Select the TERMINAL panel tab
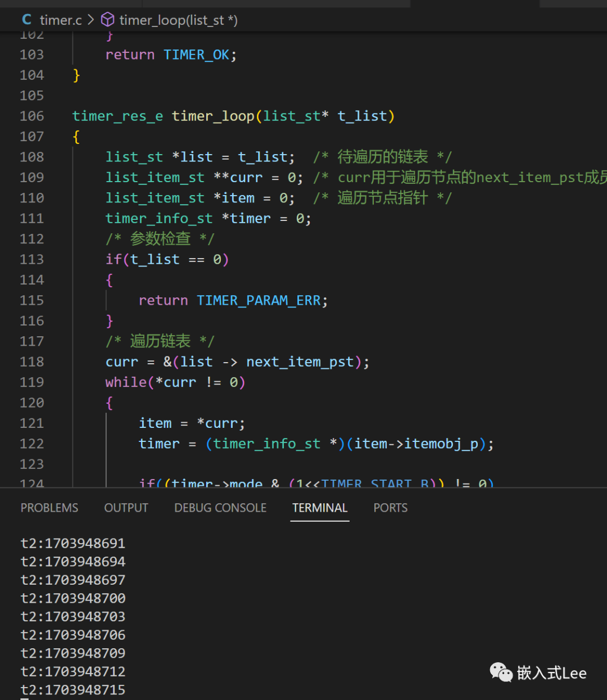 320,508
